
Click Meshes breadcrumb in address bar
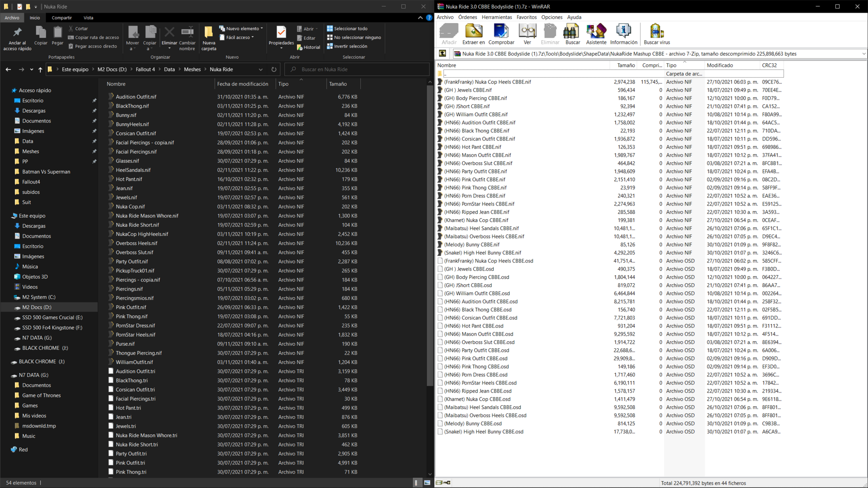click(192, 69)
